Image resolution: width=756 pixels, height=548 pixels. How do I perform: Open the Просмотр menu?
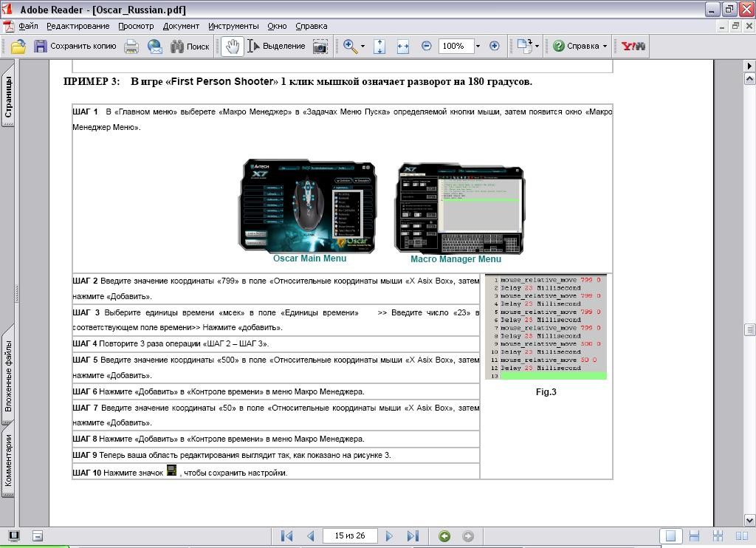click(x=136, y=26)
